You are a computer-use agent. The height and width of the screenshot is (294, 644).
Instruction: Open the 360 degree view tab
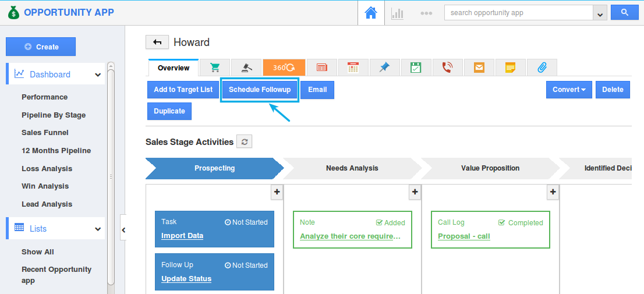pyautogui.click(x=284, y=68)
